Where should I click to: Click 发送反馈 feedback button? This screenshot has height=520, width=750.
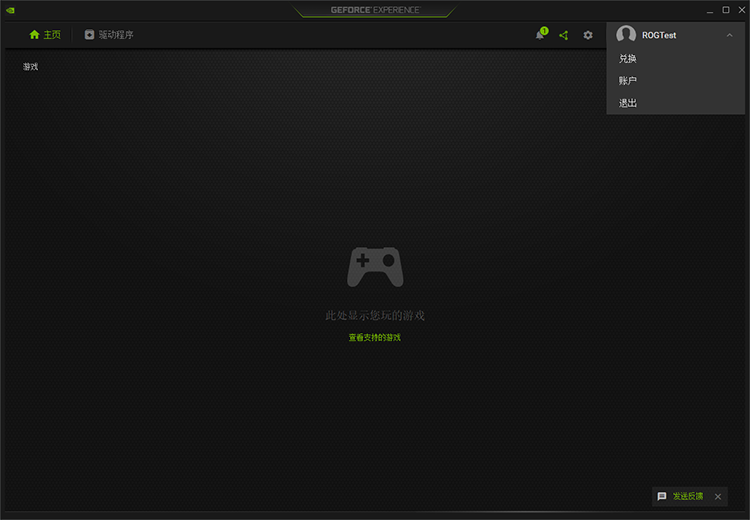click(688, 496)
